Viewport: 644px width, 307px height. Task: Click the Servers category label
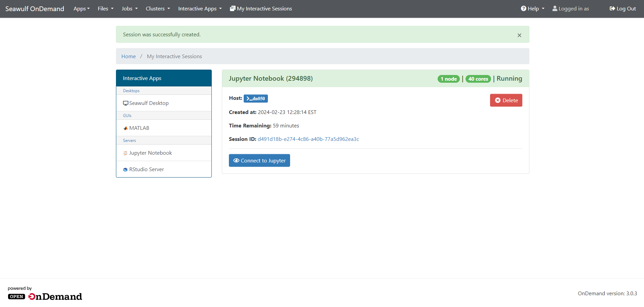[x=129, y=141]
